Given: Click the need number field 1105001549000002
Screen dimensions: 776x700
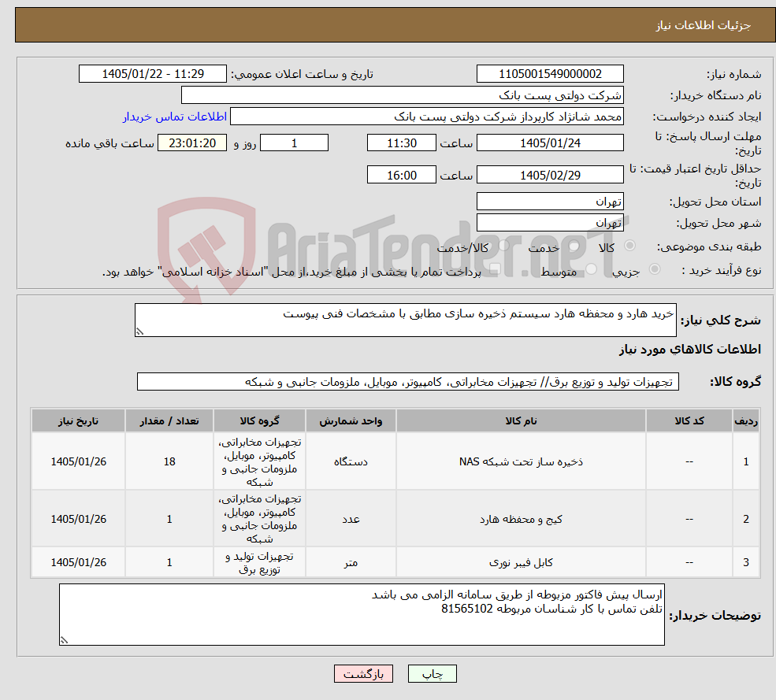Looking at the screenshot, I should pyautogui.click(x=550, y=74).
